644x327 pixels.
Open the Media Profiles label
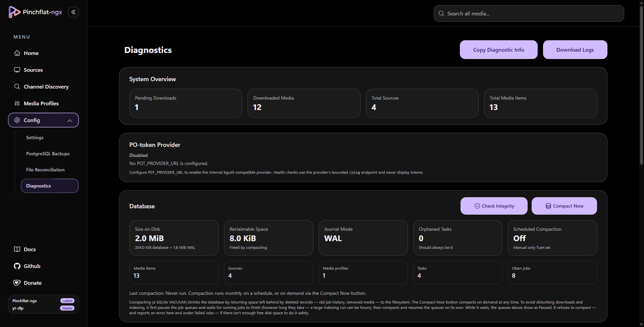[41, 103]
